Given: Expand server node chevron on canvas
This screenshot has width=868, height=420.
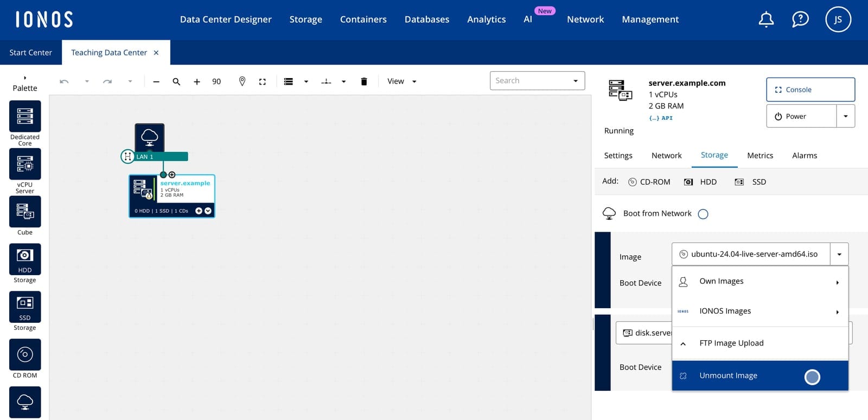Looking at the screenshot, I should 208,211.
